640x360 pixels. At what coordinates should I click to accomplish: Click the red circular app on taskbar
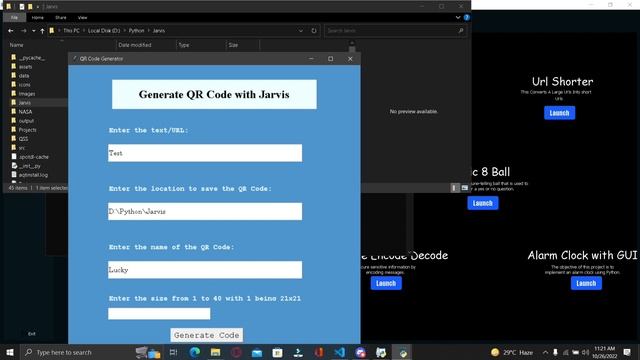[236, 352]
